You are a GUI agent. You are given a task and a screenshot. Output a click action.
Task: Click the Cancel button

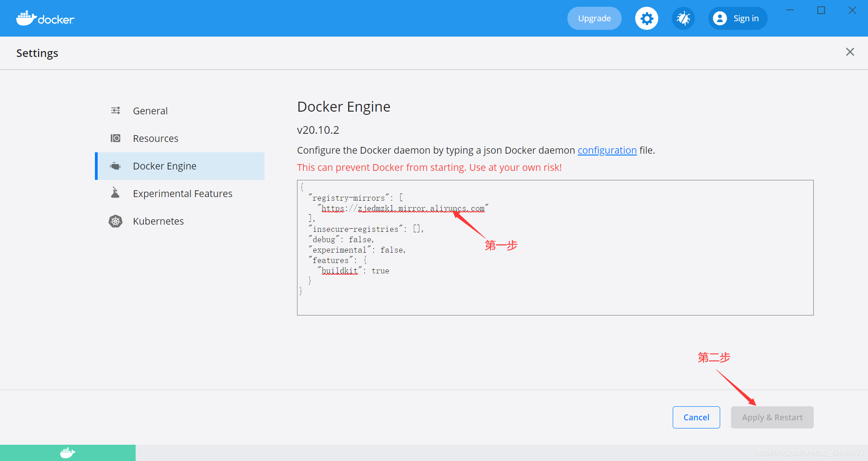pos(696,417)
